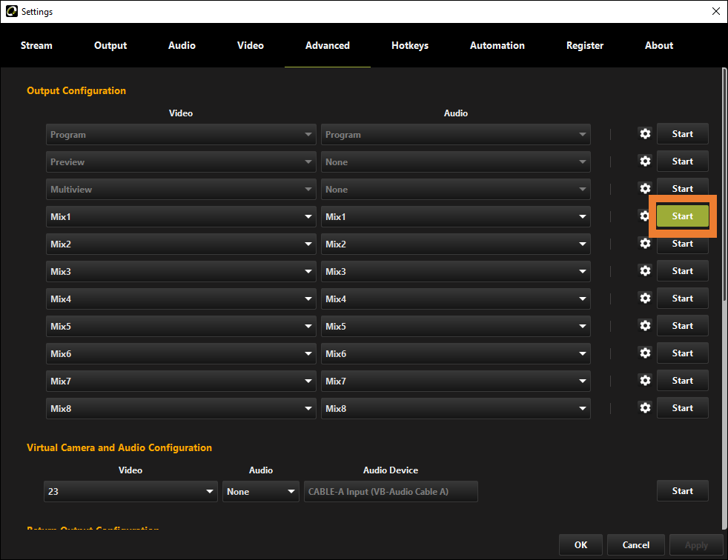
Task: Open the virtual camera Video dropdown showing 23
Action: [130, 491]
